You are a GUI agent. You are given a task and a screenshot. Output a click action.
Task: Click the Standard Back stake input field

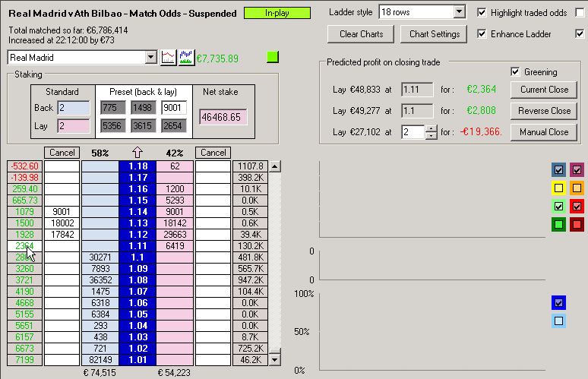click(73, 108)
